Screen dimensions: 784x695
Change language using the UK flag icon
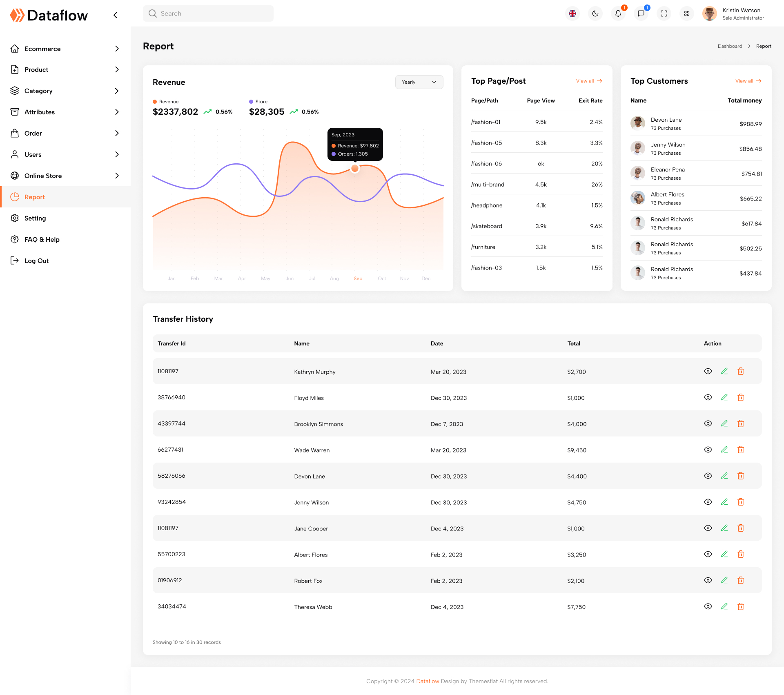coord(572,13)
